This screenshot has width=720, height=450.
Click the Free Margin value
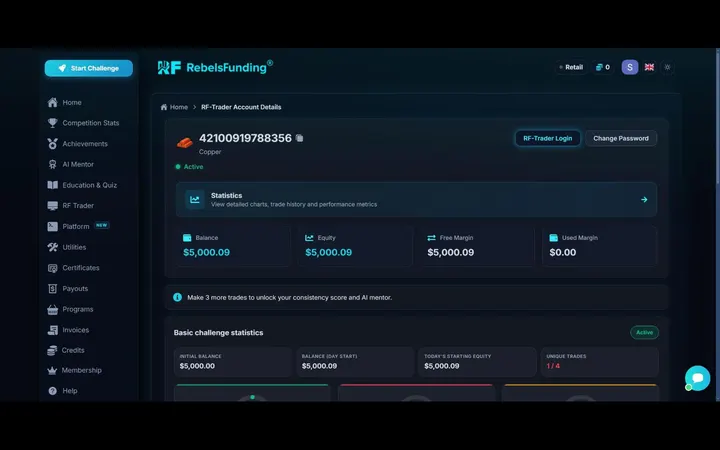tap(450, 252)
